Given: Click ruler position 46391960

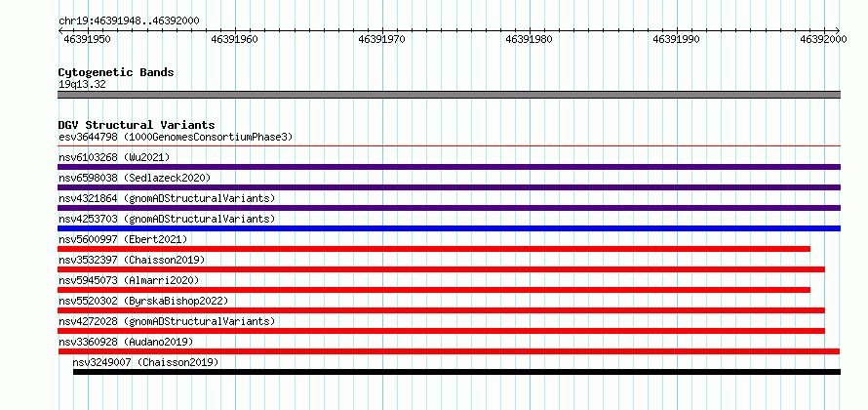Looking at the screenshot, I should [x=234, y=39].
